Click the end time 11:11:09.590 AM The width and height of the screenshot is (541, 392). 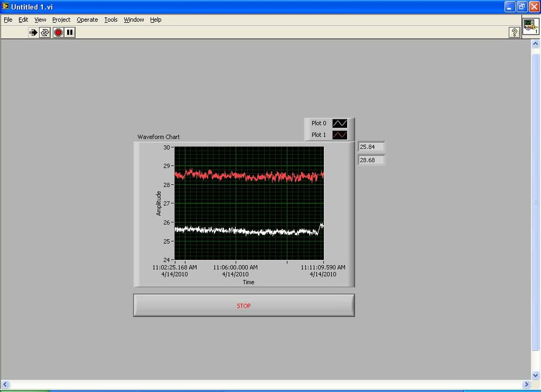323,267
